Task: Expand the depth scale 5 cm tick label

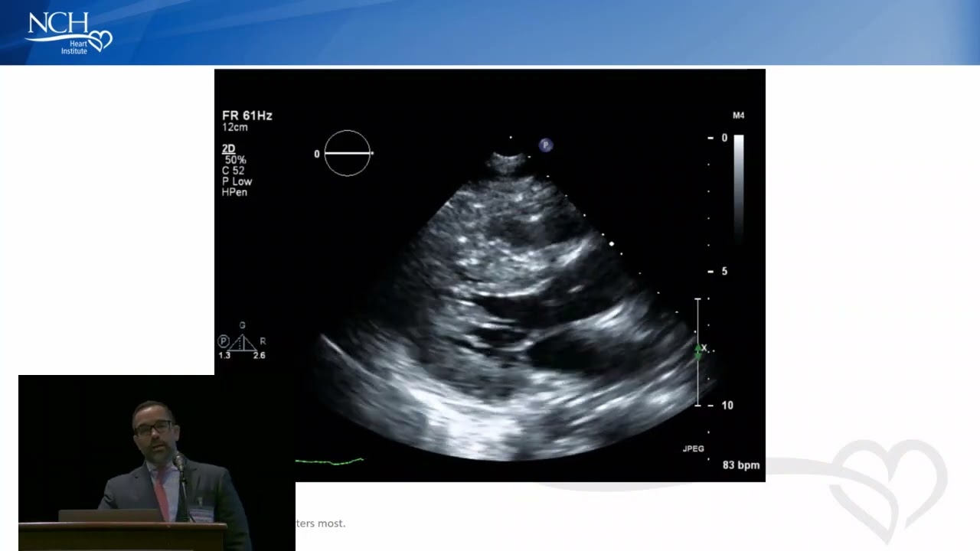Action: 724,271
